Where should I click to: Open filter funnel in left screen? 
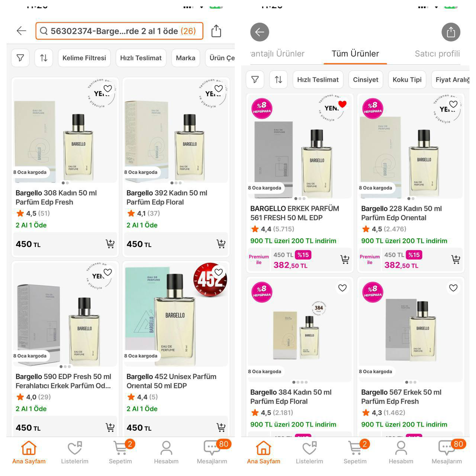point(20,58)
